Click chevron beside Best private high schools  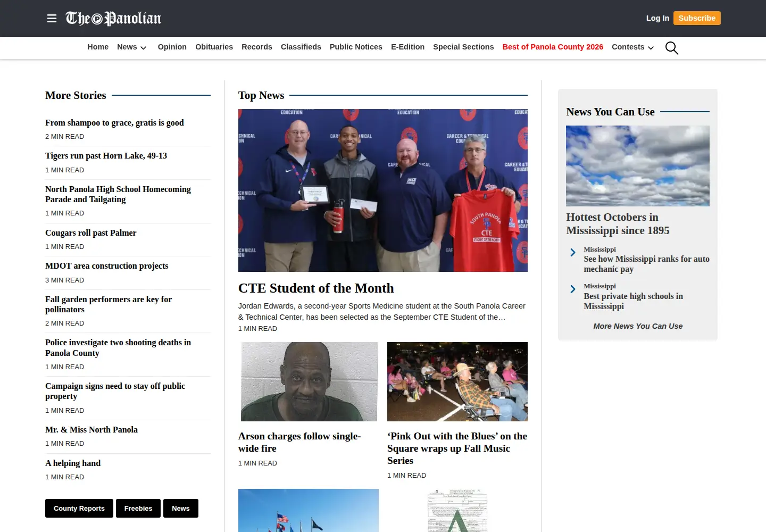[x=573, y=289]
